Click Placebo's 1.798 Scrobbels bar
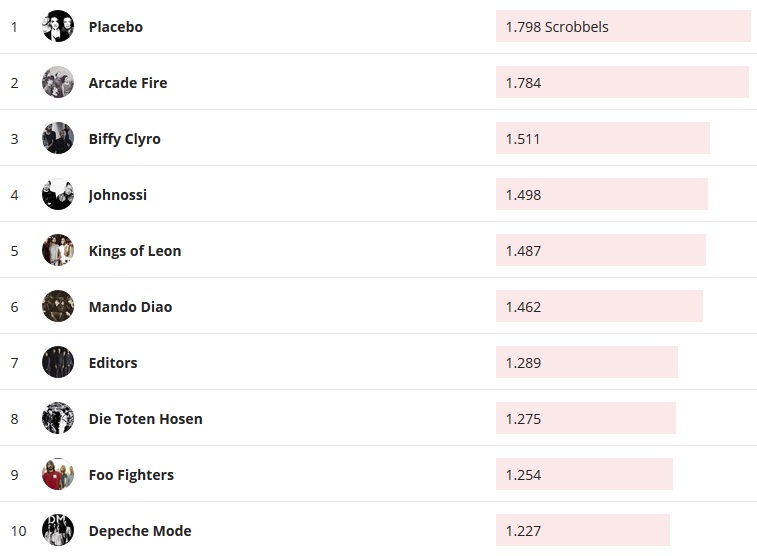Image resolution: width=757 pixels, height=556 pixels. 623,27
